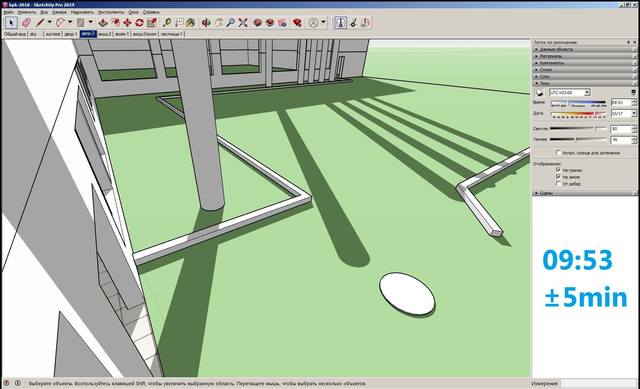Open the 3D Warehouse
The height and width of the screenshot is (389, 640).
click(257, 23)
